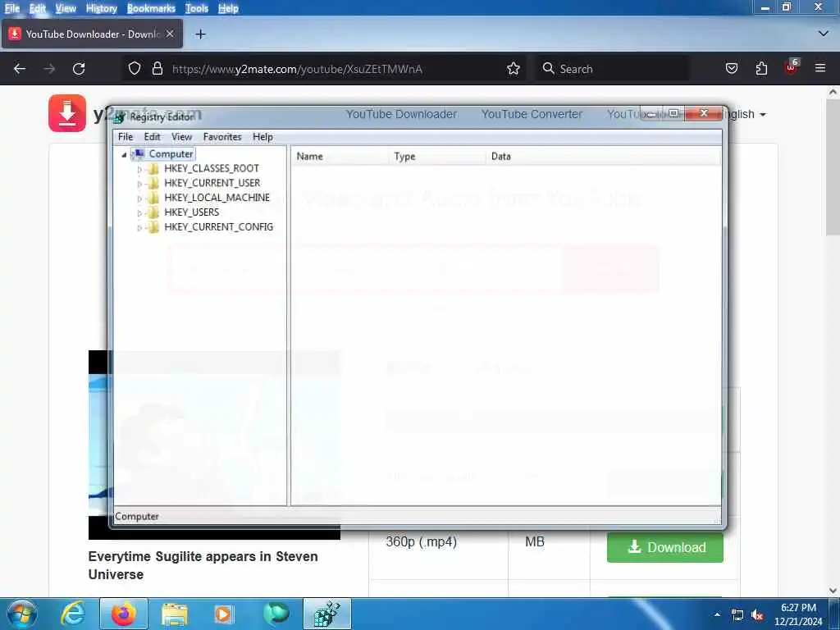Open Windows Explorer folder taskbar icon
The image size is (840, 630).
coord(175,614)
